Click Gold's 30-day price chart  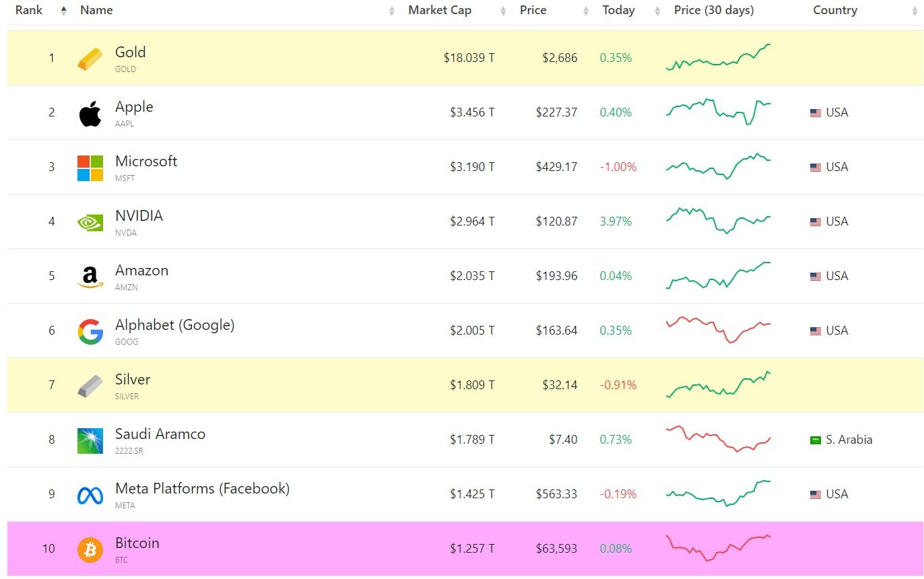coord(719,57)
